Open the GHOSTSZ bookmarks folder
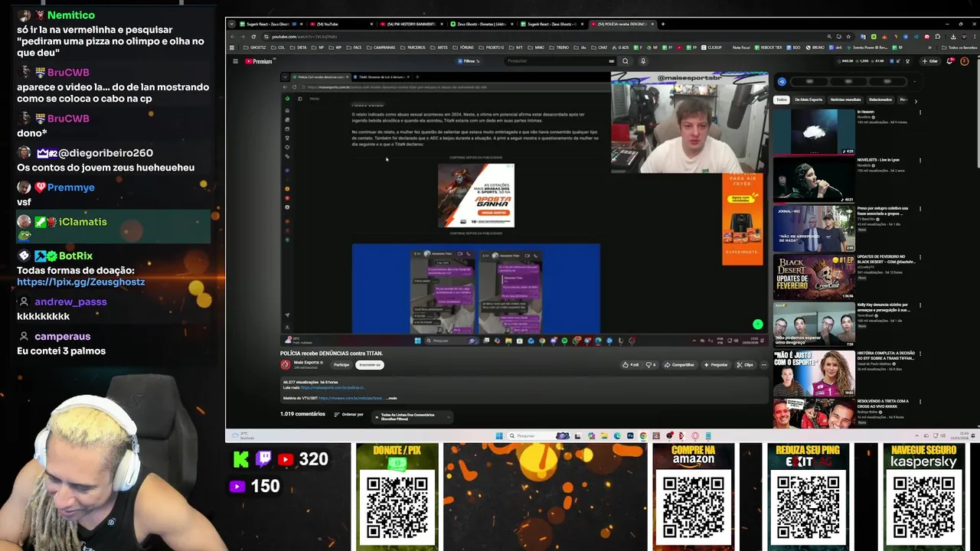This screenshot has width=980, height=551. [x=256, y=47]
